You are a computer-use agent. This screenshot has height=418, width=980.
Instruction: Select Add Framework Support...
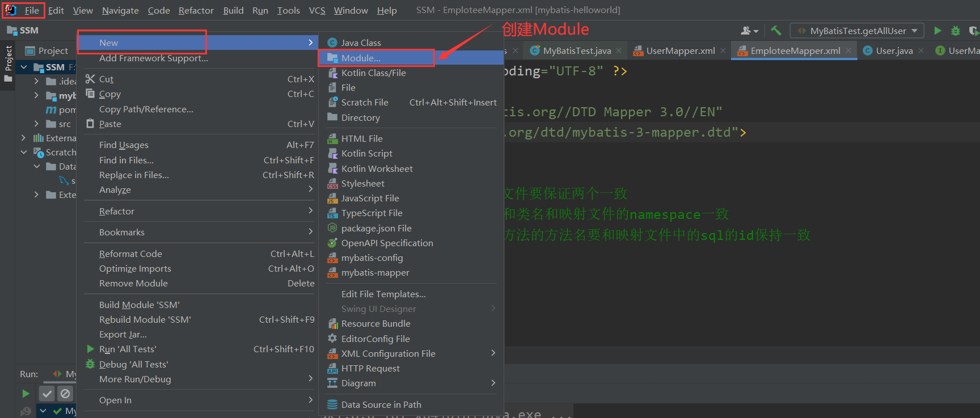pyautogui.click(x=154, y=58)
